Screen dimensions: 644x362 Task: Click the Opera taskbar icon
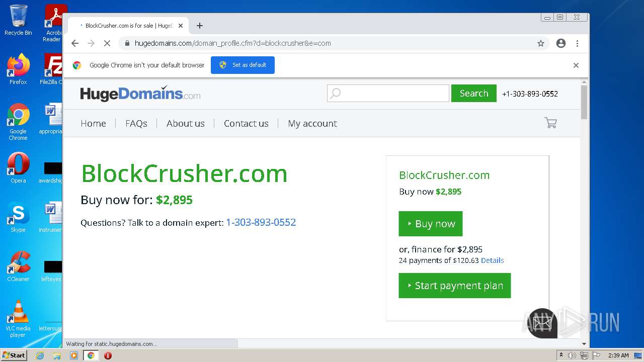[x=108, y=355]
